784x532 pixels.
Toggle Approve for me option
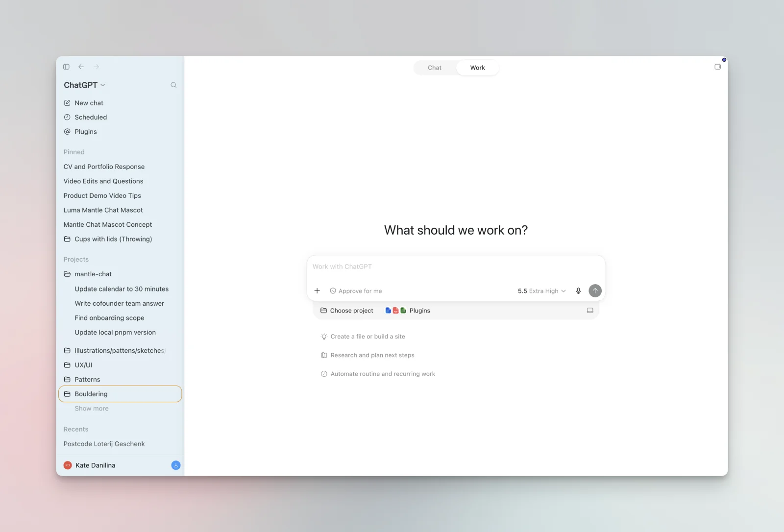coord(356,291)
